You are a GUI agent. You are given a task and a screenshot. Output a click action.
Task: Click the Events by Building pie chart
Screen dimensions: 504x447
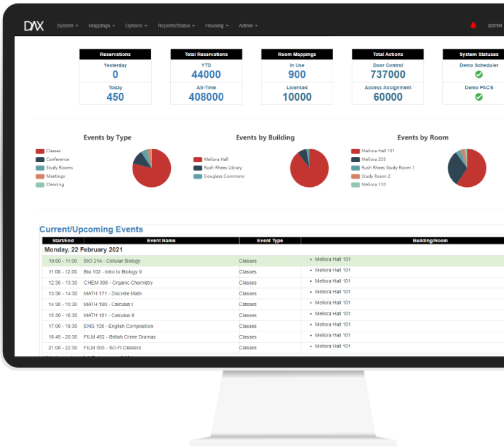pos(309,168)
